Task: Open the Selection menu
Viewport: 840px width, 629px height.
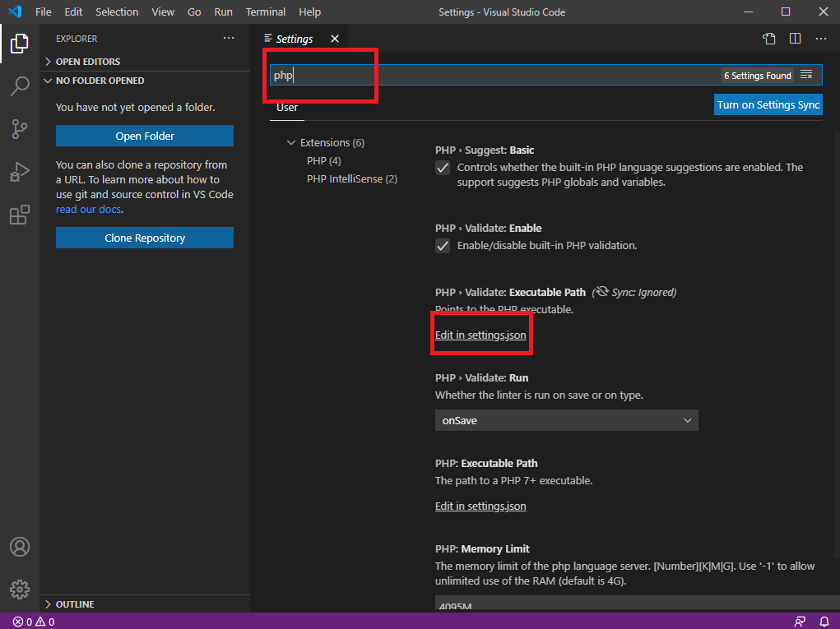Action: click(117, 12)
